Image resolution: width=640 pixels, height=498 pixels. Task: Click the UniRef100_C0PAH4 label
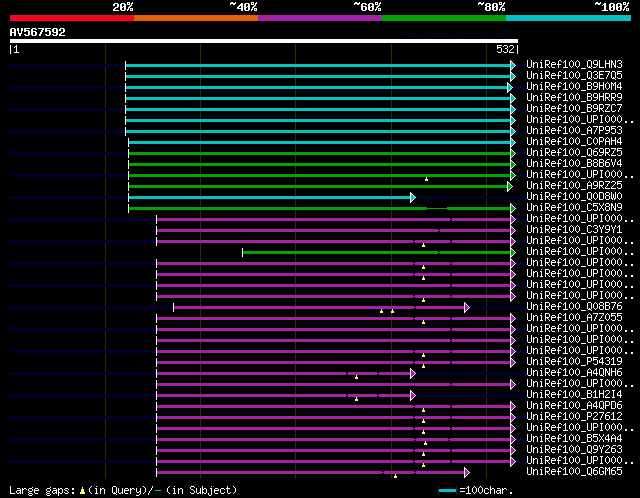point(574,142)
